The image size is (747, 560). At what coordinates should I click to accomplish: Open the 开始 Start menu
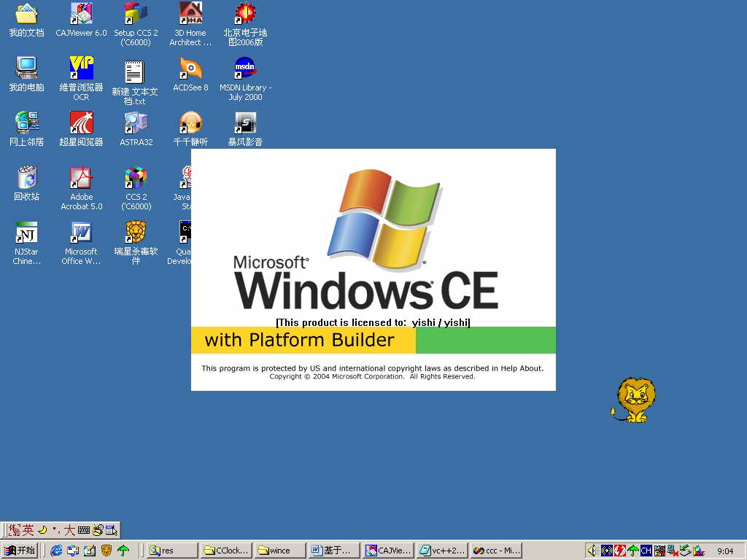point(20,551)
